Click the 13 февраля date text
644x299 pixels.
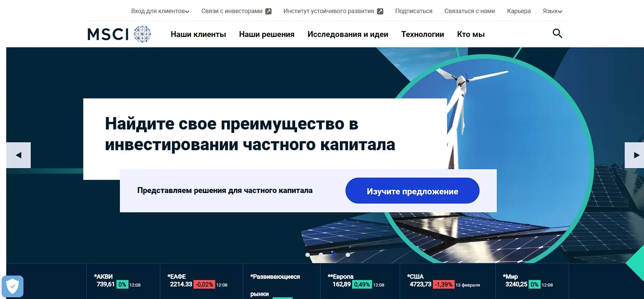tap(468, 285)
